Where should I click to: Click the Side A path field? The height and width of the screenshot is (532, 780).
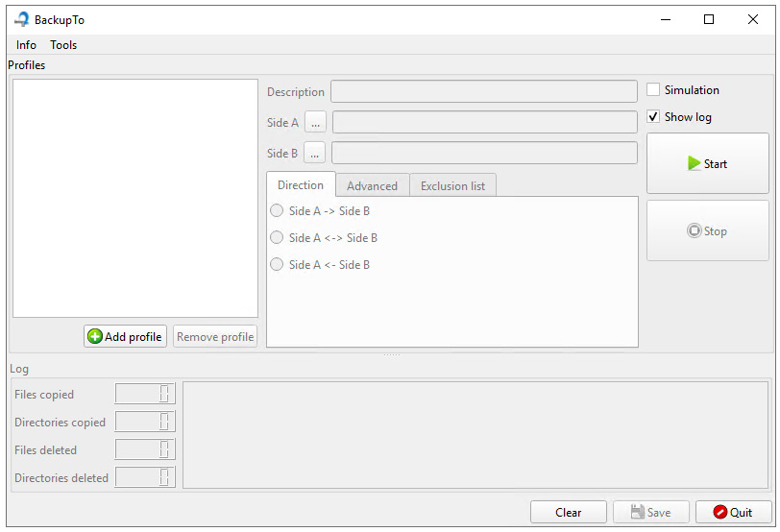click(485, 122)
